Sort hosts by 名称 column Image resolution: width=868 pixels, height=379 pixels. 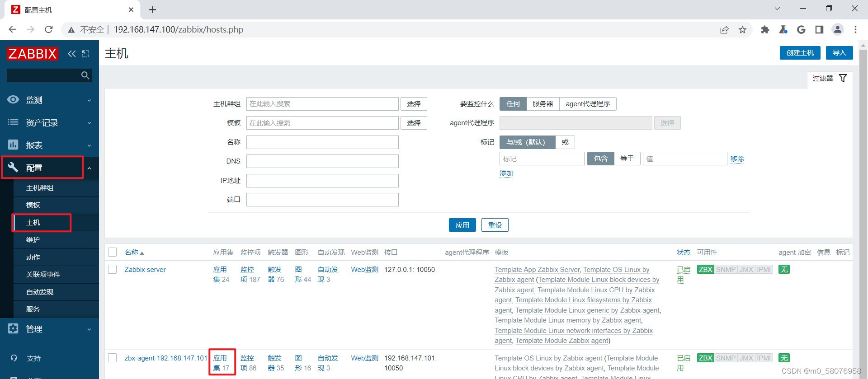(x=134, y=253)
